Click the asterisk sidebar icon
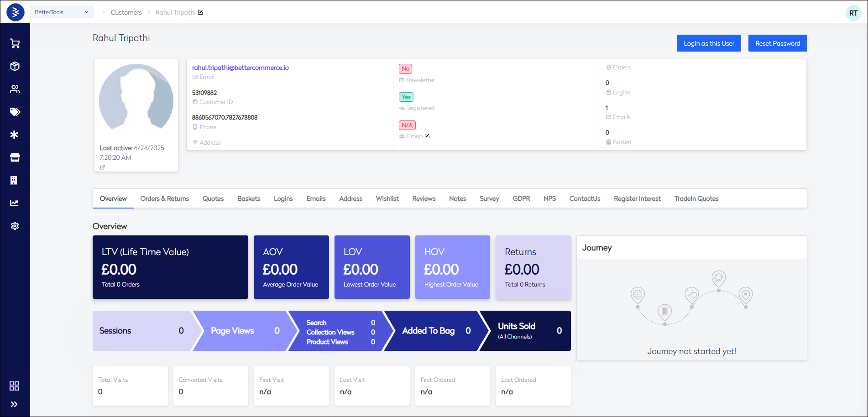The image size is (868, 417). pos(15,135)
